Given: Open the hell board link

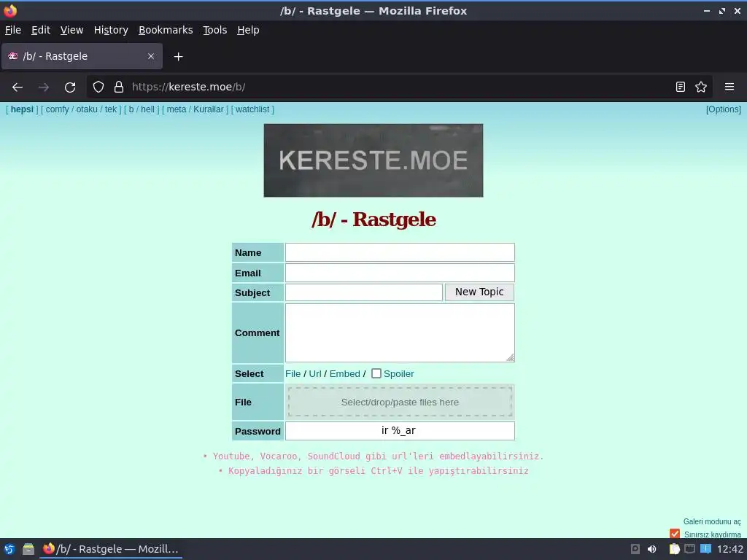Looking at the screenshot, I should pos(147,109).
